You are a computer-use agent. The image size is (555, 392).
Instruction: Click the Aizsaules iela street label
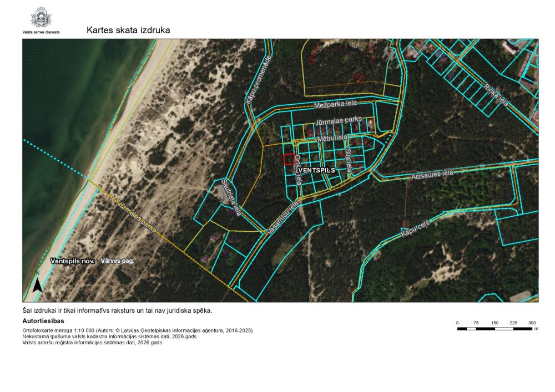click(x=432, y=175)
